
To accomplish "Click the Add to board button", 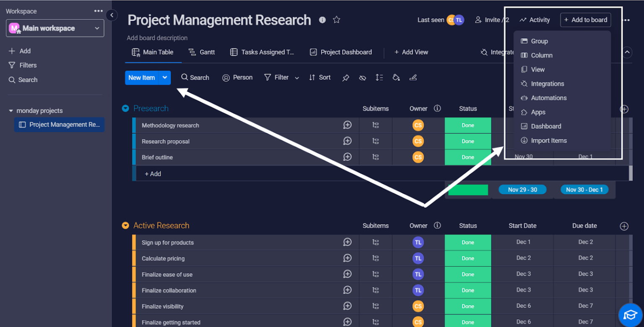I will click(585, 20).
